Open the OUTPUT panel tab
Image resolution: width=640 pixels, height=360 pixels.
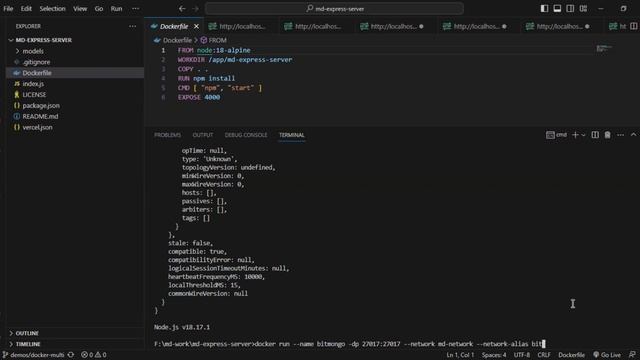click(x=203, y=135)
